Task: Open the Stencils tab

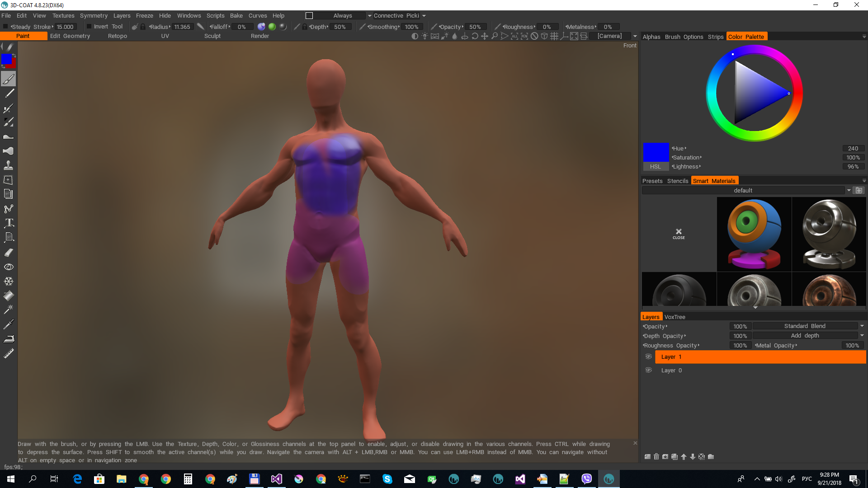Action: 678,181
